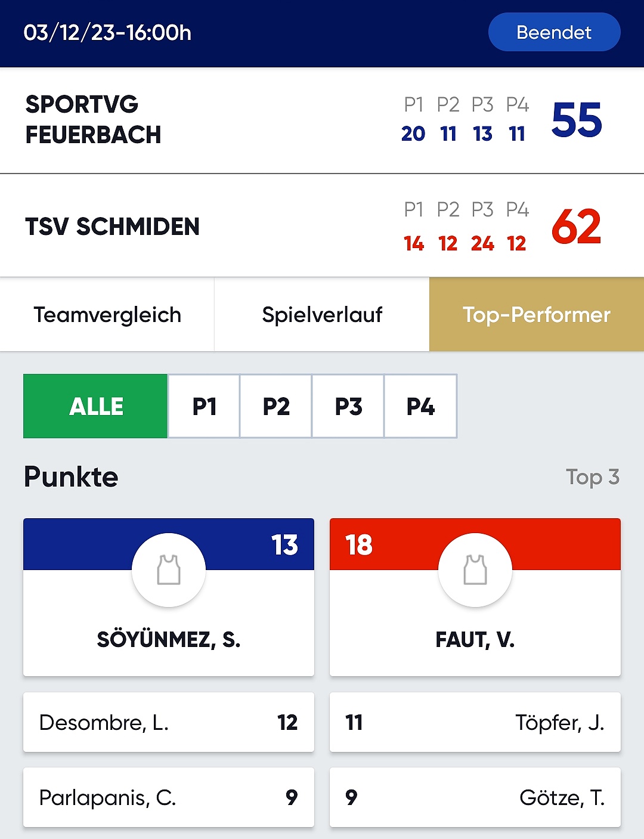The height and width of the screenshot is (839, 644).
Task: Open FAUT, V. player card
Action: pos(475,597)
